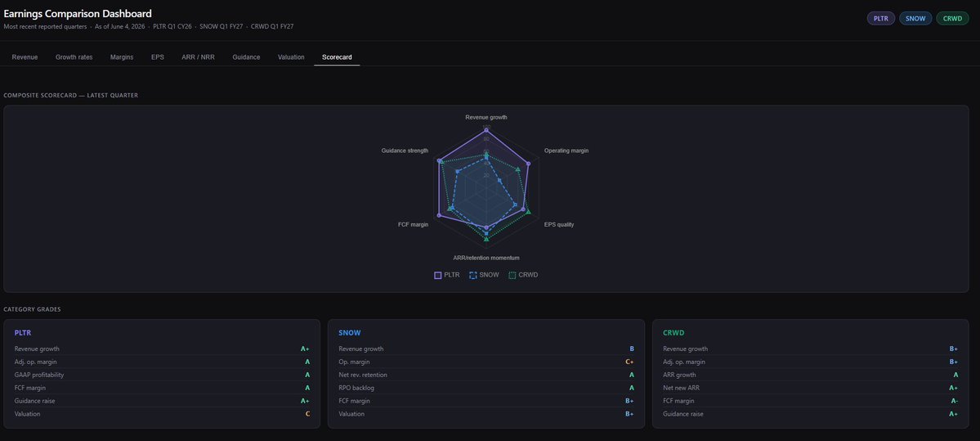Viewport: 980px width, 441px height.
Task: Click SNOW's Net rev. retention row
Action: (x=486, y=375)
